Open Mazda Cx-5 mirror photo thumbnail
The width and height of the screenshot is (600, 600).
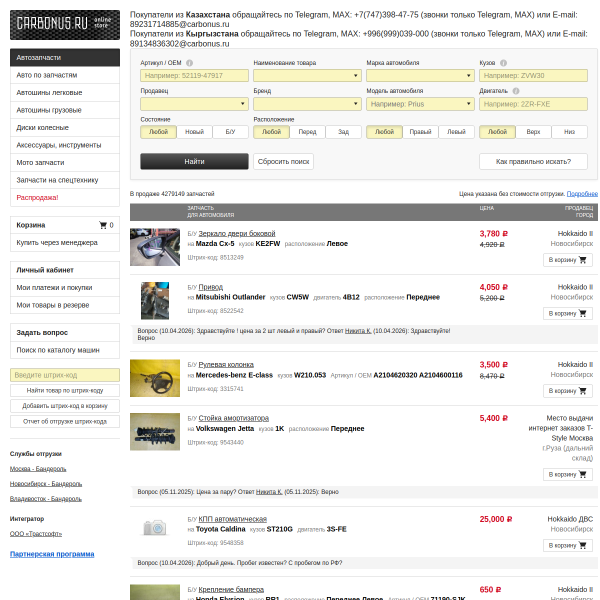(155, 247)
